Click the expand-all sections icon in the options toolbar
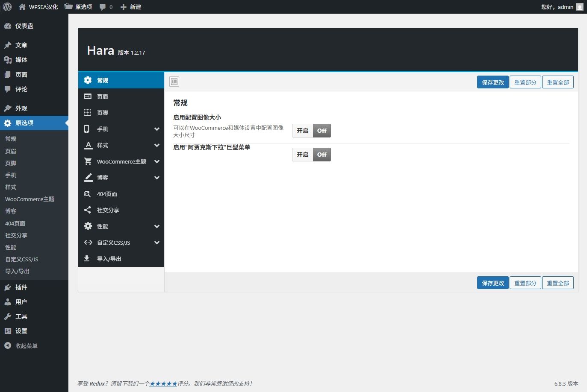 [x=174, y=82]
